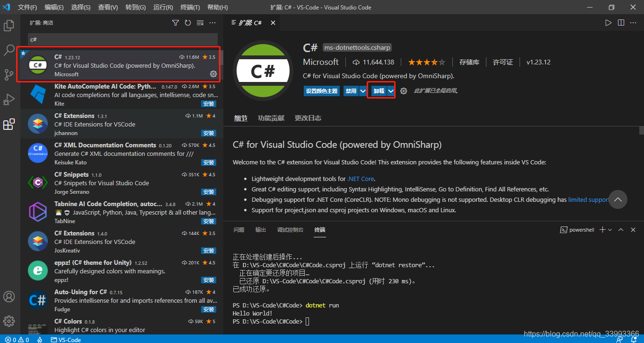Click the Microsoft publisher name link
644x343 pixels.
point(321,62)
